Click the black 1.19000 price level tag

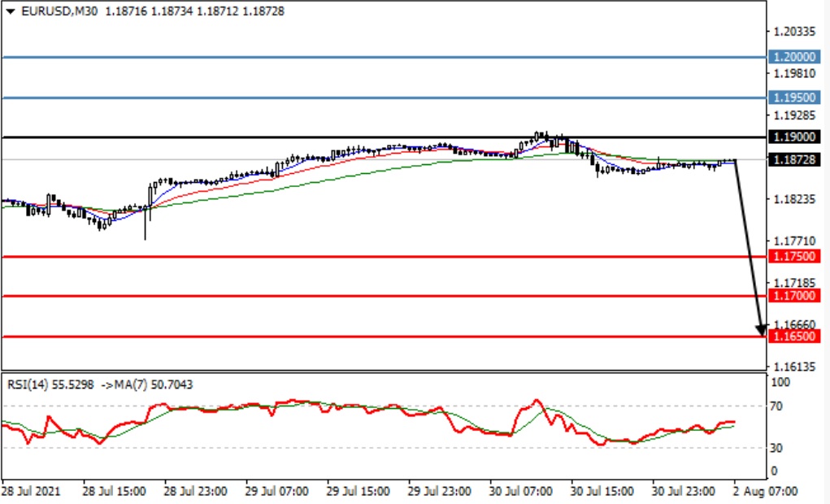pyautogui.click(x=794, y=137)
